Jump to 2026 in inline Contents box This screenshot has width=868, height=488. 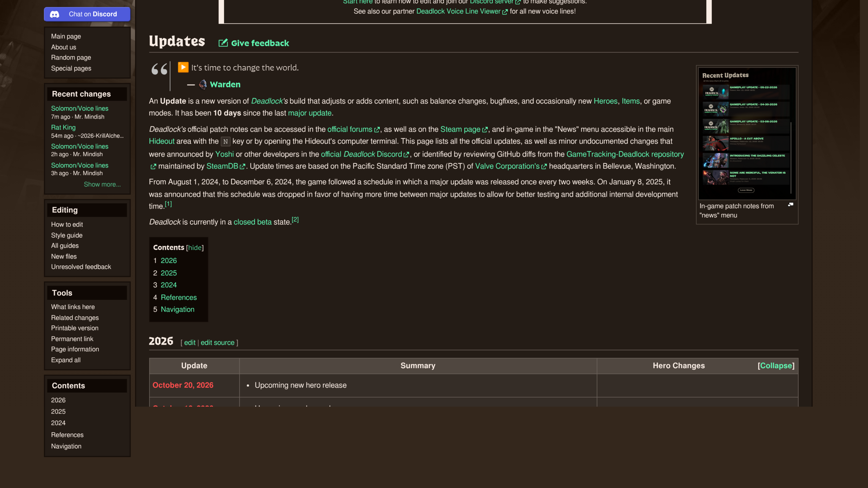169,261
